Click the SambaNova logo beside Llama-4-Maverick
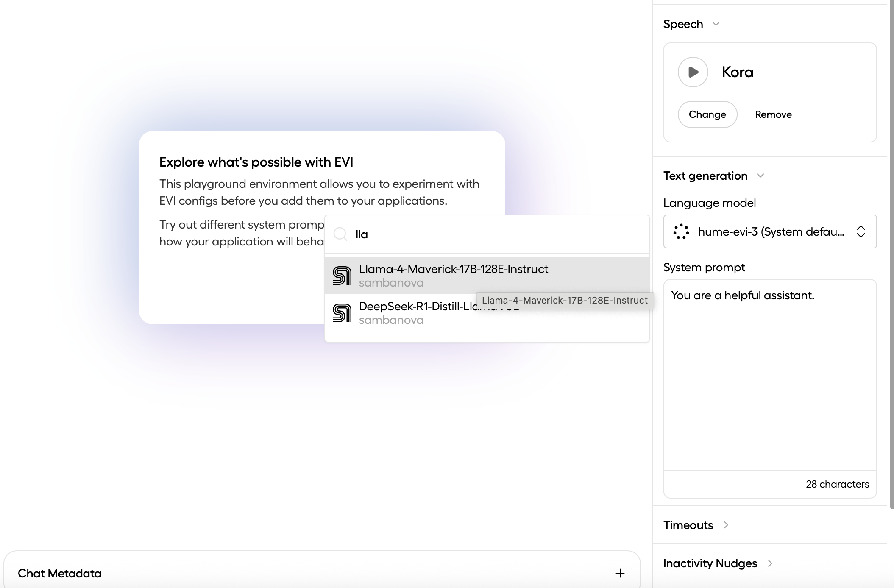 pos(342,276)
